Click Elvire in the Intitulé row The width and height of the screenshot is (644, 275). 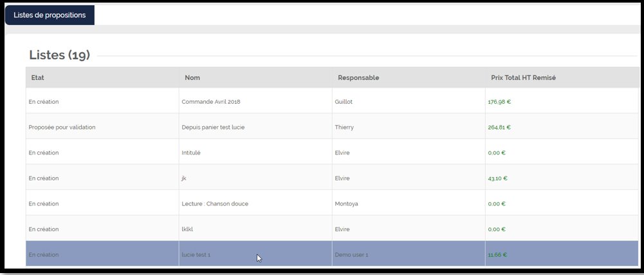tap(342, 153)
